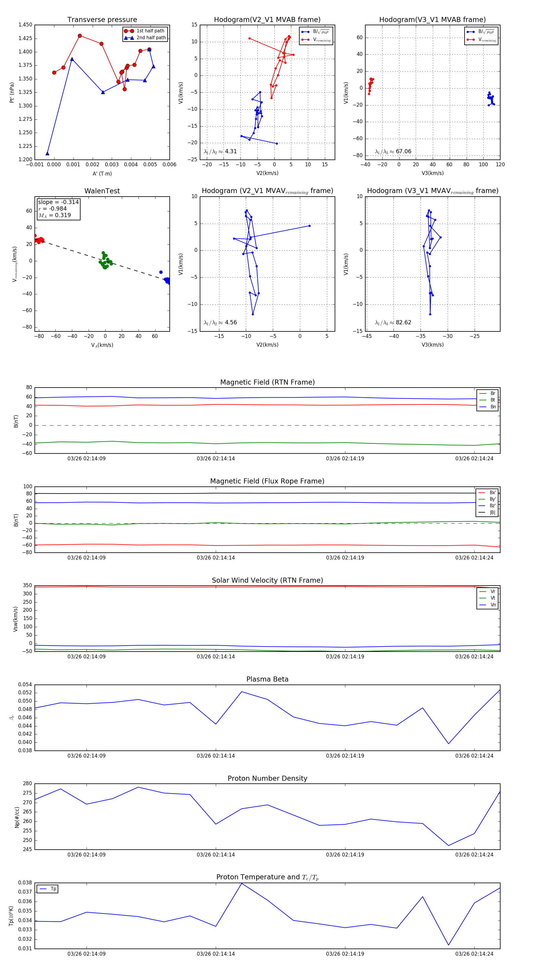Click the lowest blue triangle in Transverse pressure plot
The height and width of the screenshot is (980, 535).
[47, 153]
